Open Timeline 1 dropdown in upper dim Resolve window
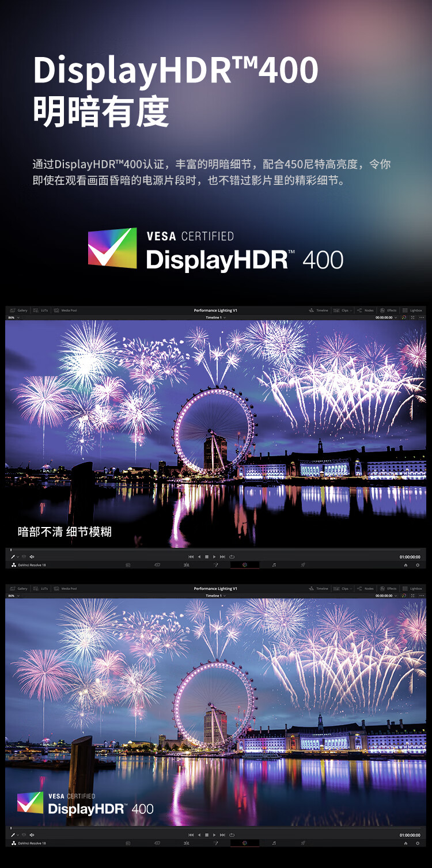This screenshot has width=432, height=868. (215, 317)
